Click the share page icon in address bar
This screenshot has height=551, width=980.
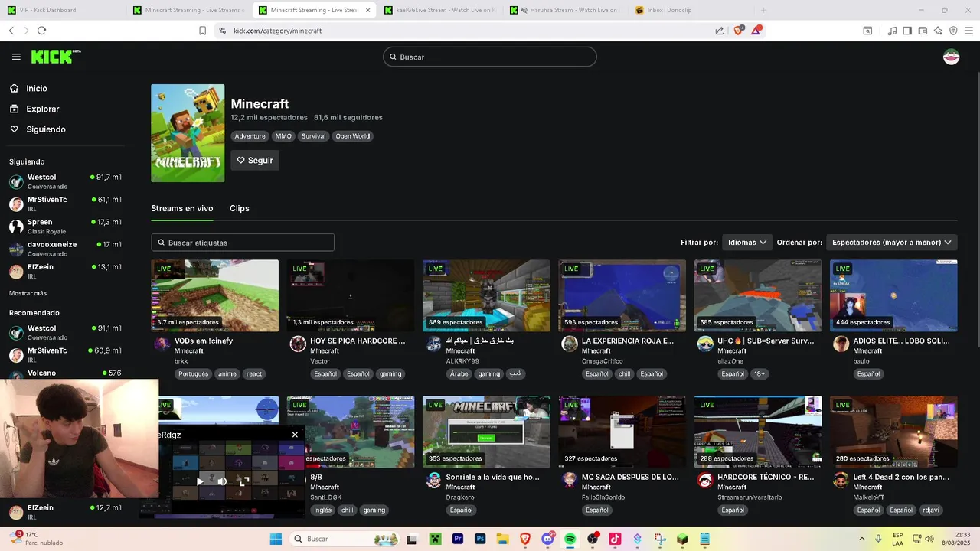[720, 31]
